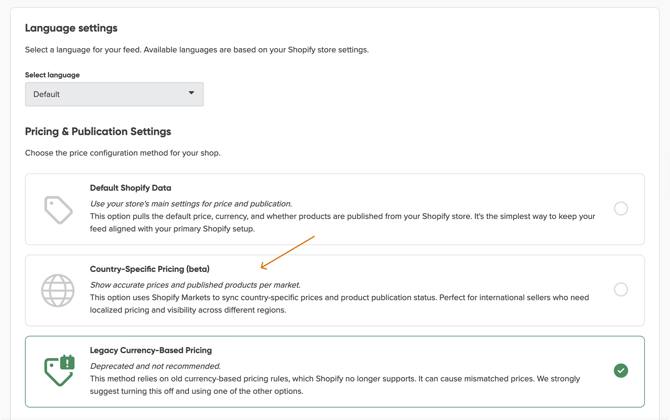Click the dropdown arrow in language selector
The height and width of the screenshot is (420, 670).
click(191, 93)
